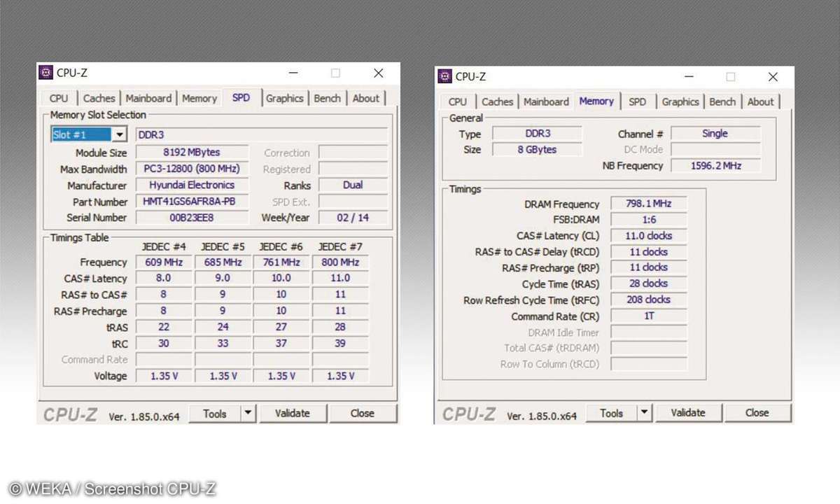
Task: Minimize the right CPU-Z window
Action: (688, 76)
